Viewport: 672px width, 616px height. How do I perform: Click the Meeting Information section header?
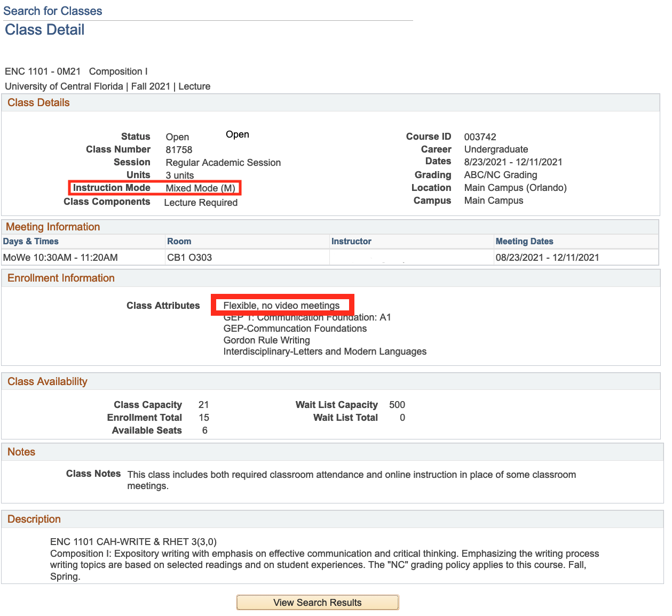53,227
